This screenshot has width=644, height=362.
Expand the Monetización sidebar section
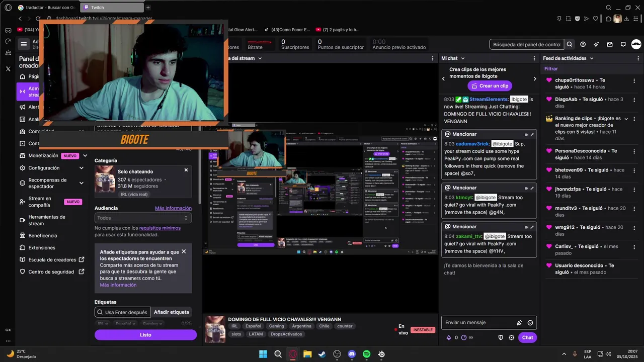85,156
